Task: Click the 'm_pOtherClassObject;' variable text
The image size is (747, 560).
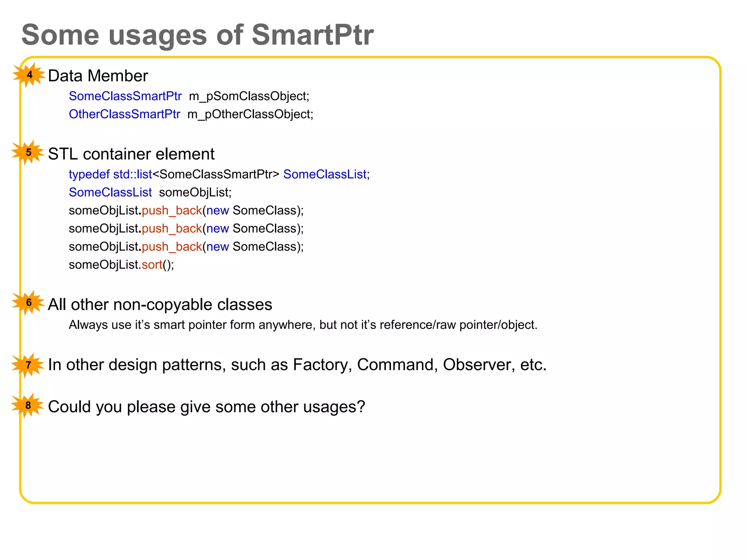Action: point(250,114)
